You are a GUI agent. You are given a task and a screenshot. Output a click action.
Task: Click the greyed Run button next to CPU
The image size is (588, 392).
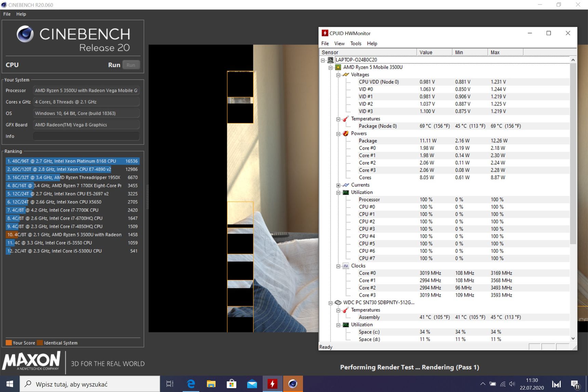point(131,65)
